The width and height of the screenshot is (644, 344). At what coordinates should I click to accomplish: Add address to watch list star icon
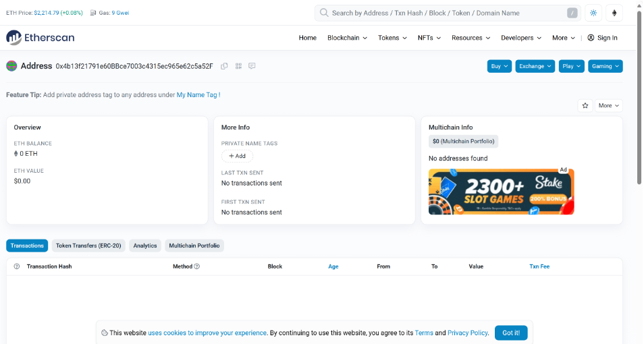point(585,105)
